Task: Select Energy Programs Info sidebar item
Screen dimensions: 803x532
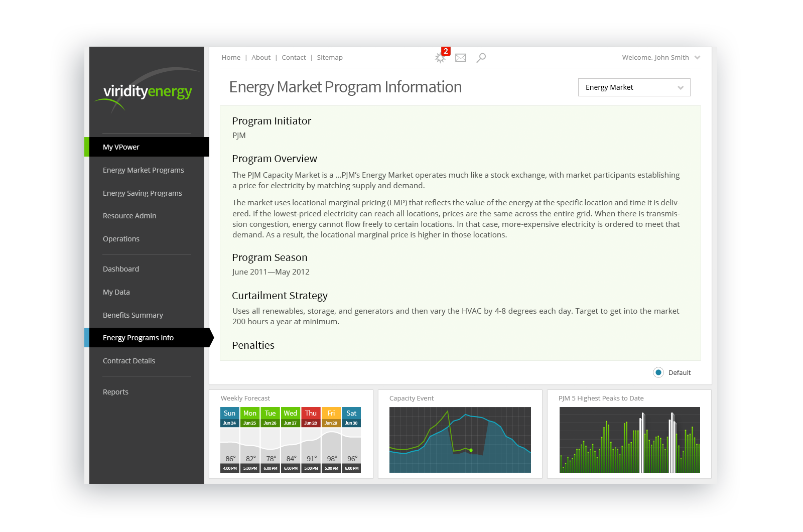Action: [x=149, y=338]
